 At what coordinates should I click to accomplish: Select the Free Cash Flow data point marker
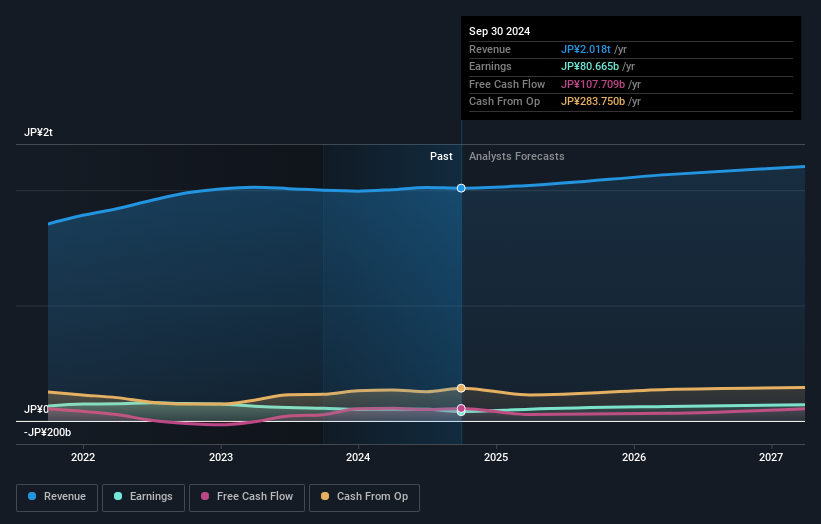(461, 408)
